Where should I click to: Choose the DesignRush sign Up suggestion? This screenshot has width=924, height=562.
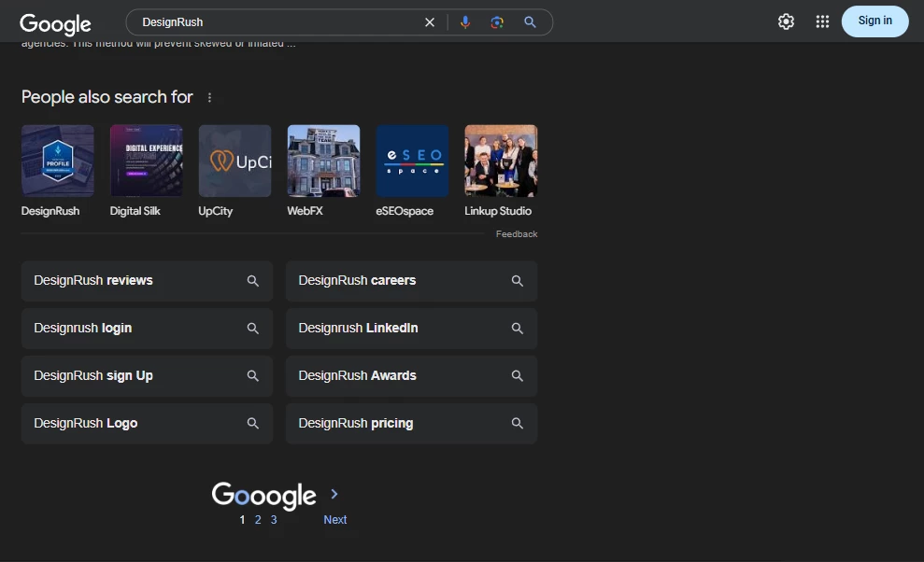pyautogui.click(x=147, y=376)
